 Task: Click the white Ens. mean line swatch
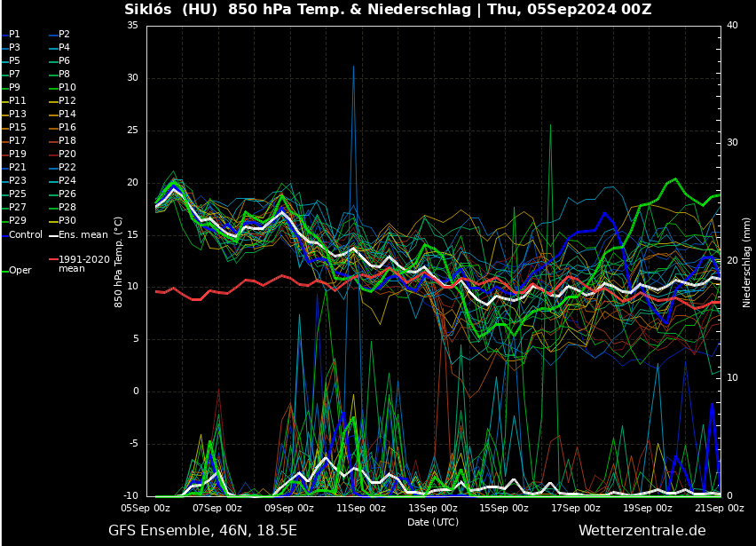52,235
